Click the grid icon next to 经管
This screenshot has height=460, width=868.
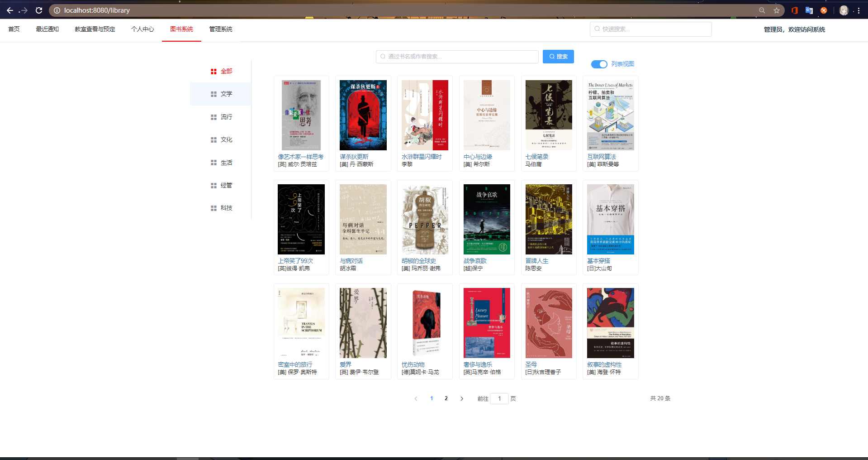[213, 186]
